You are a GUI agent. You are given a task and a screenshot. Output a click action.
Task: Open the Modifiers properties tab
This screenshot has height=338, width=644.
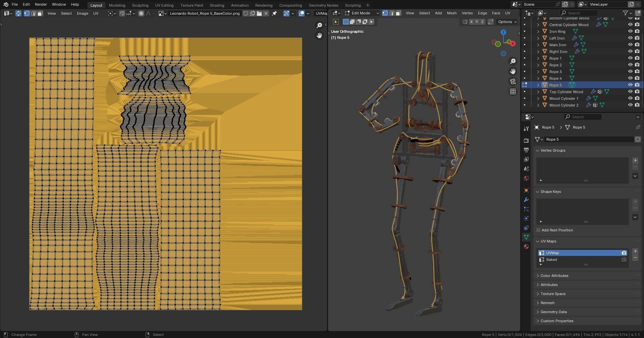coord(526,199)
